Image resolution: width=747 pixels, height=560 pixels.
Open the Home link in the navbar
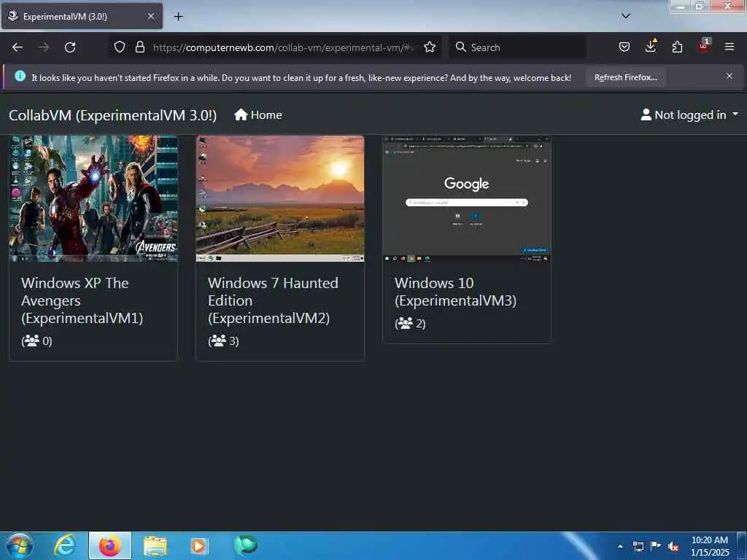point(258,115)
